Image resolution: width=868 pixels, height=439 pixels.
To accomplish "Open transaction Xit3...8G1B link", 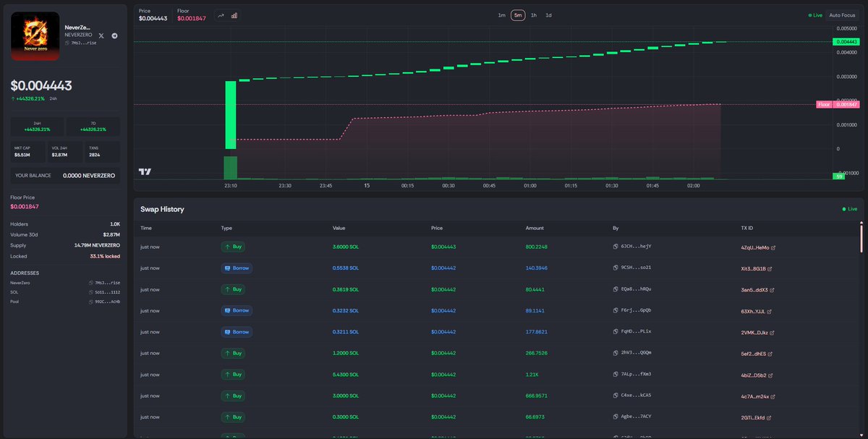I will pos(757,268).
